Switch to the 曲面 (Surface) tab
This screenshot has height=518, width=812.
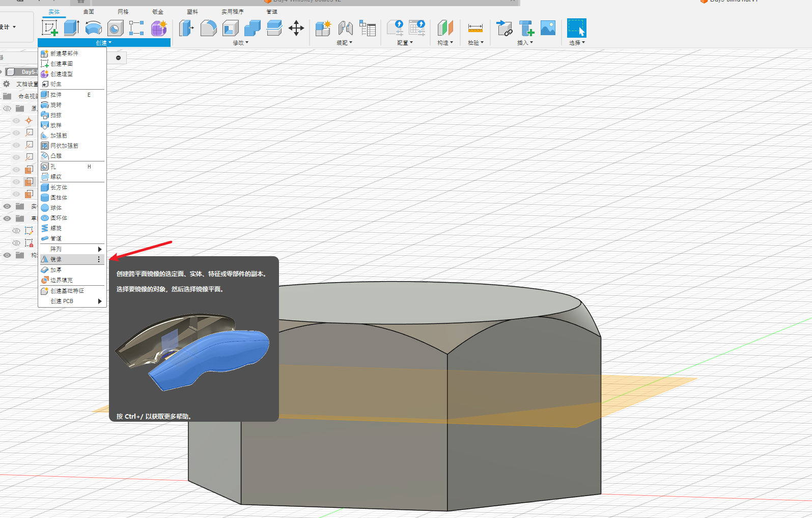(x=89, y=12)
